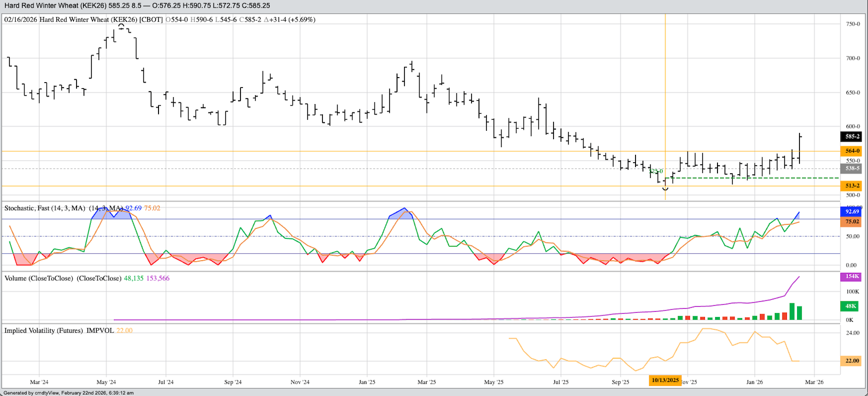Click the green 525-0 annotation on chart
The width and height of the screenshot is (868, 396).
(x=655, y=171)
